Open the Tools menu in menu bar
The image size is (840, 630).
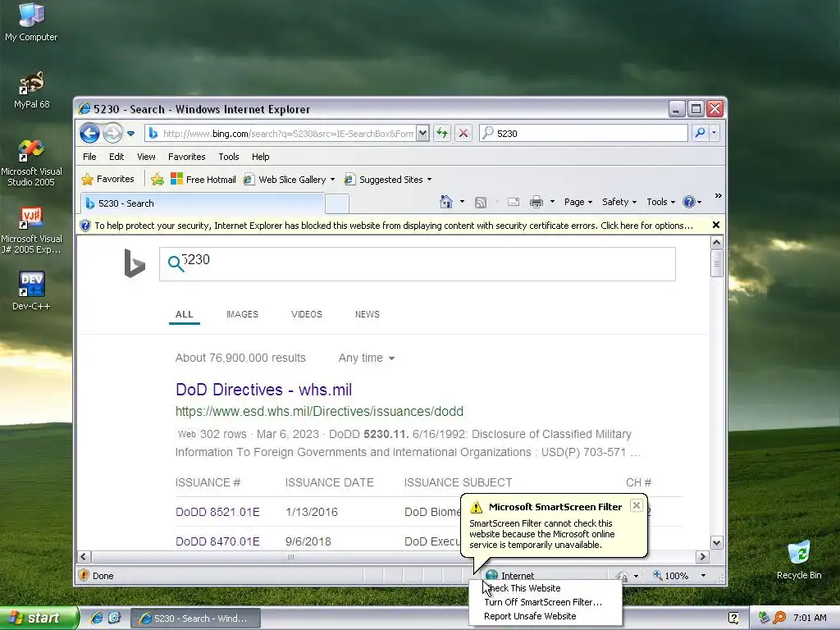[229, 157]
